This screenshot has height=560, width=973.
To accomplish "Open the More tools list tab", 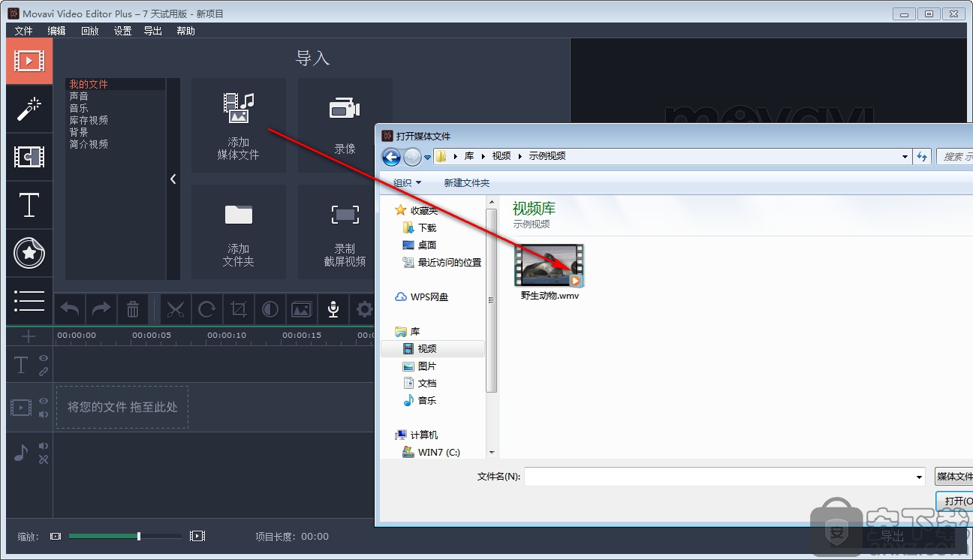I will pyautogui.click(x=29, y=301).
